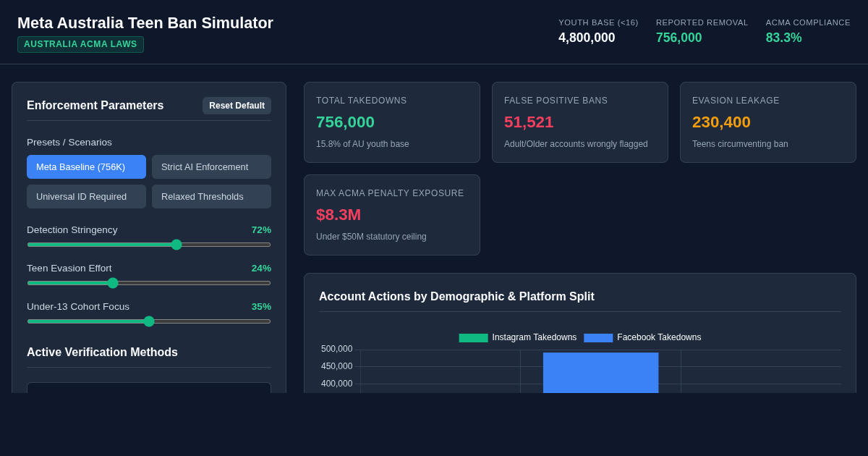
Task: Click the Total Takedowns value 756,000
Action: (345, 122)
